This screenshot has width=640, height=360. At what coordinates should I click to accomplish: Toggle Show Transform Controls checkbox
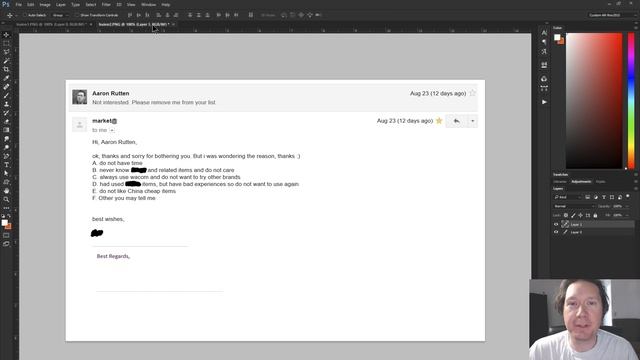[x=76, y=15]
